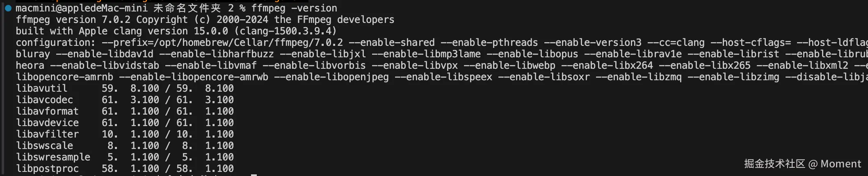Viewport: 868px width, 176px height.
Task: Click the "掘金技术社区 @ Moment" watermark
Action: click(x=802, y=164)
